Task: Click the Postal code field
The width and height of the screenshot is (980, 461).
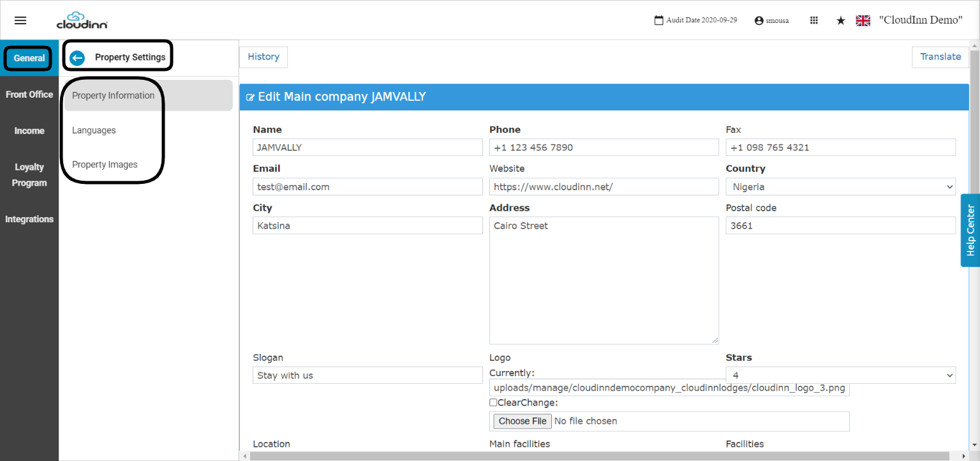Action: pos(841,225)
